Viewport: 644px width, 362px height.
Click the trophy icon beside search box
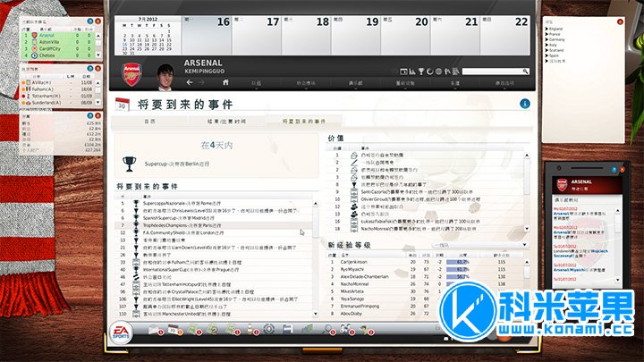pos(421,72)
